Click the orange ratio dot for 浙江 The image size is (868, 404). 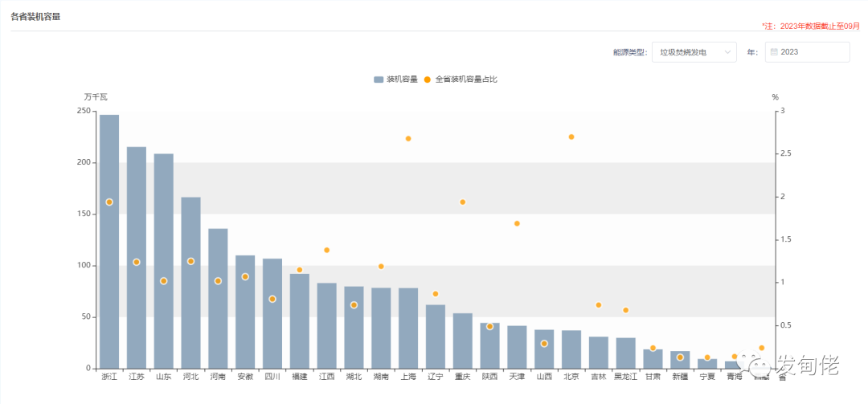pos(109,202)
